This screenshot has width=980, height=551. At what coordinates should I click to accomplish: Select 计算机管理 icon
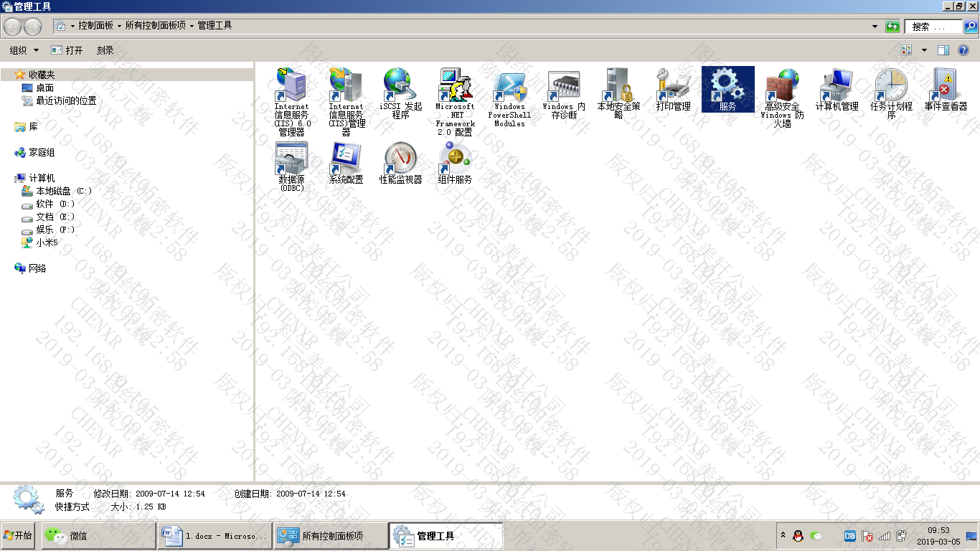click(837, 86)
